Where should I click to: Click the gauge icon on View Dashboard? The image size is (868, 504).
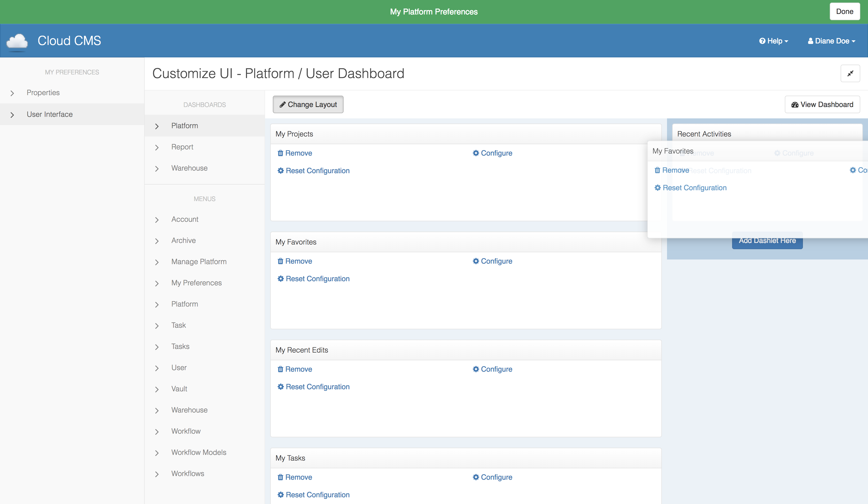pos(795,105)
